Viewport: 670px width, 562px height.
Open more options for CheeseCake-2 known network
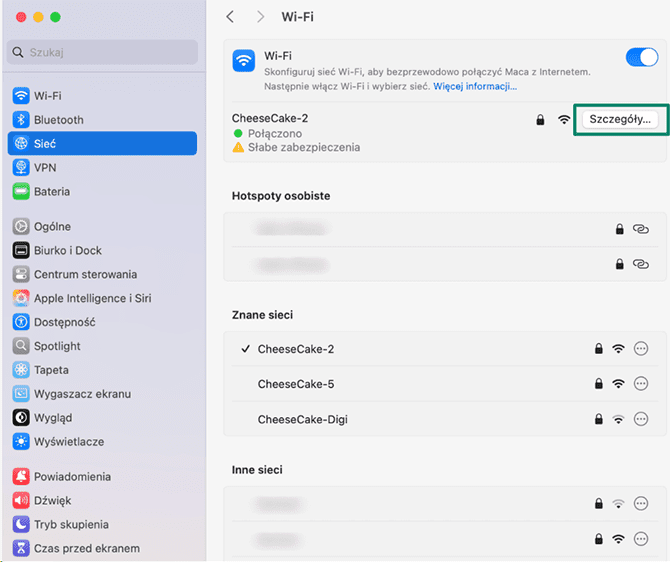(x=642, y=349)
